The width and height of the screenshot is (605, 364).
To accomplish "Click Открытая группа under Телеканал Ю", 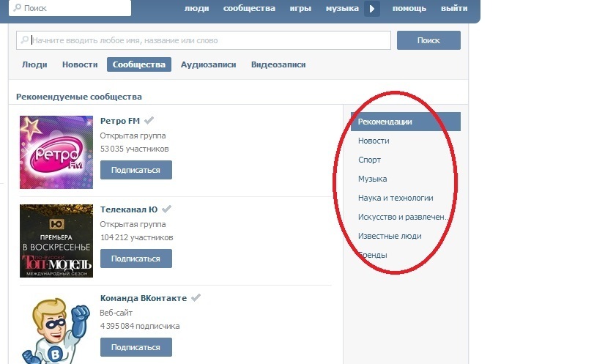I will [x=133, y=224].
